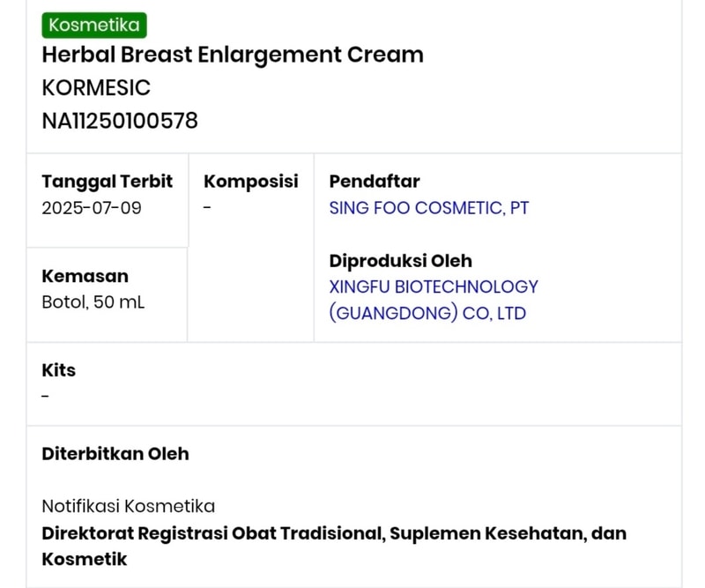Click the Kemasan label
Image resolution: width=705 pixels, height=588 pixels.
tap(85, 276)
